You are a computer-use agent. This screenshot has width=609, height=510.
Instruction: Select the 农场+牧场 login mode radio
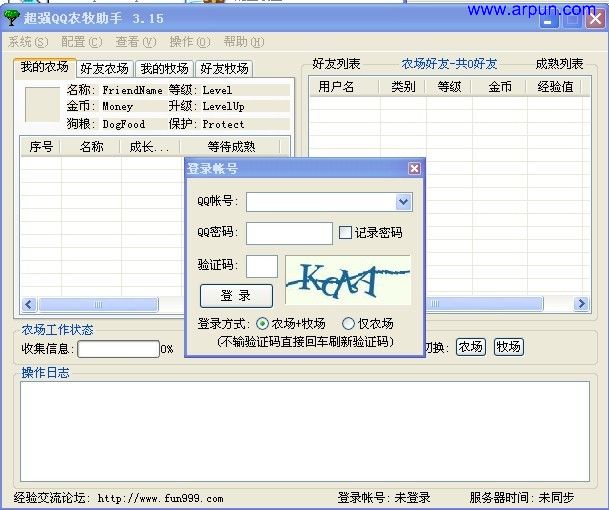(x=262, y=324)
